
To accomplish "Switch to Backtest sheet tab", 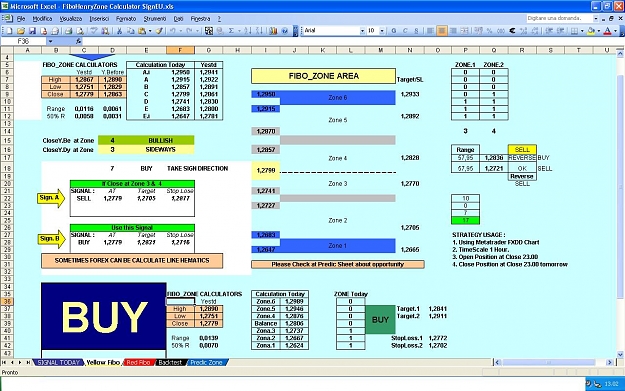I will click(x=170, y=362).
